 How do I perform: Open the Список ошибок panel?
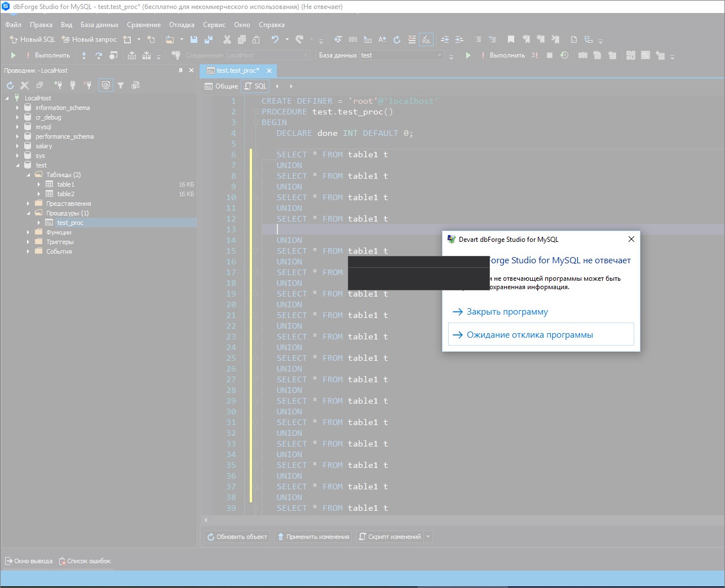pyautogui.click(x=85, y=561)
